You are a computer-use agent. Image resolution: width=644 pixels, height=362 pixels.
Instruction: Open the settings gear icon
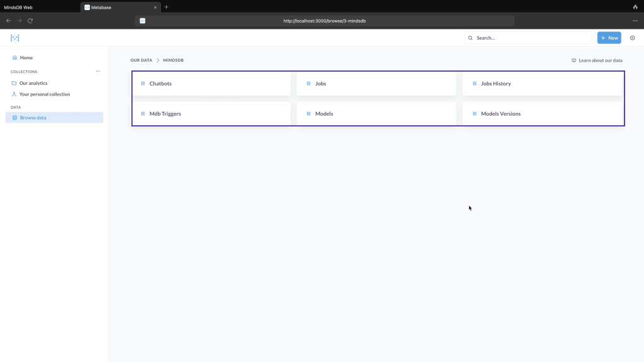point(633,38)
